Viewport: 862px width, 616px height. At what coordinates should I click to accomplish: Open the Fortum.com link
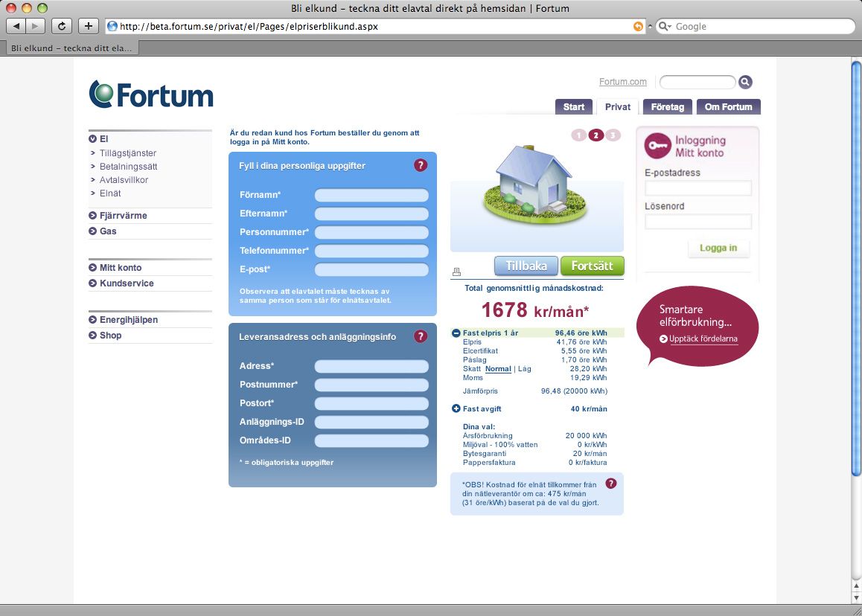tap(623, 82)
